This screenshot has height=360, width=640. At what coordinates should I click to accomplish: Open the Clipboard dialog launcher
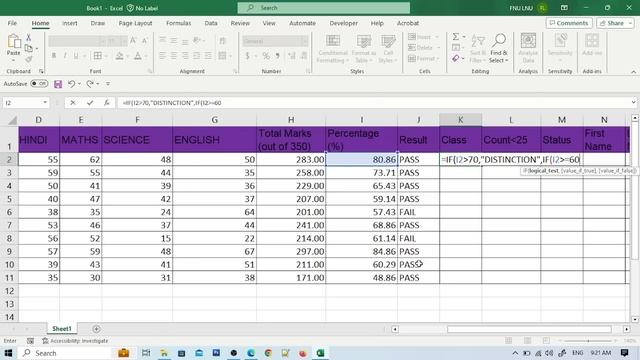point(41,71)
